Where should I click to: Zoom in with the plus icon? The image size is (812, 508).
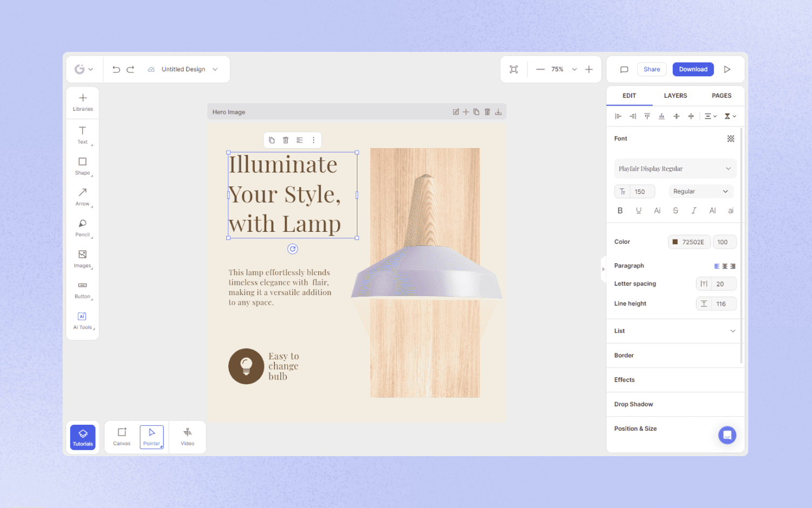pos(589,69)
